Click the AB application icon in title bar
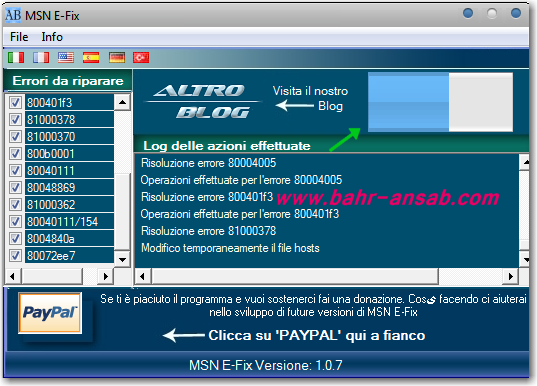The height and width of the screenshot is (386, 537). 13,15
